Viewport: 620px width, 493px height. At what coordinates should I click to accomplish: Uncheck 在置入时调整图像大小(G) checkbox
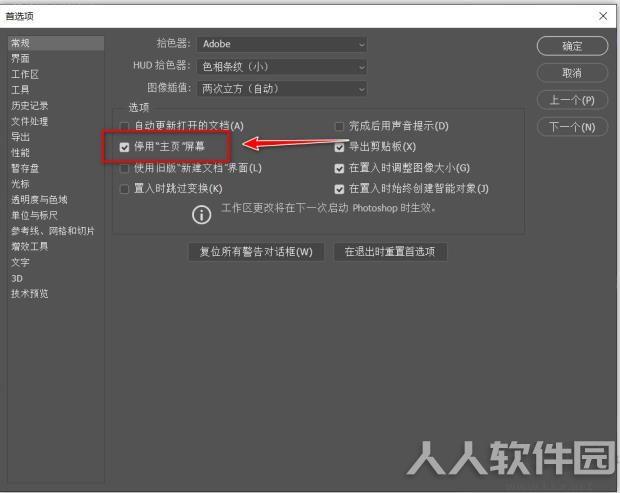coord(339,168)
